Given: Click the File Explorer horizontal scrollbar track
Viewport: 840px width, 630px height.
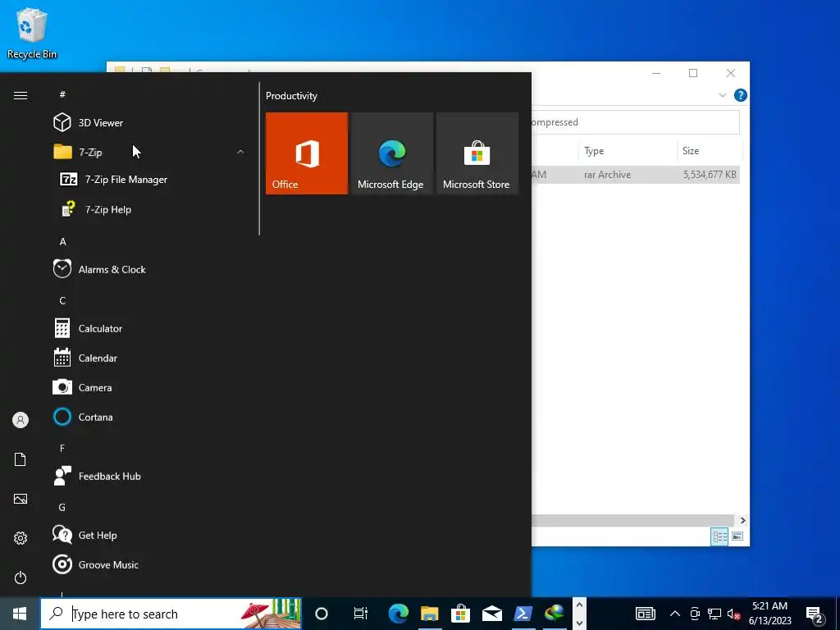Looking at the screenshot, I should pyautogui.click(x=632, y=520).
